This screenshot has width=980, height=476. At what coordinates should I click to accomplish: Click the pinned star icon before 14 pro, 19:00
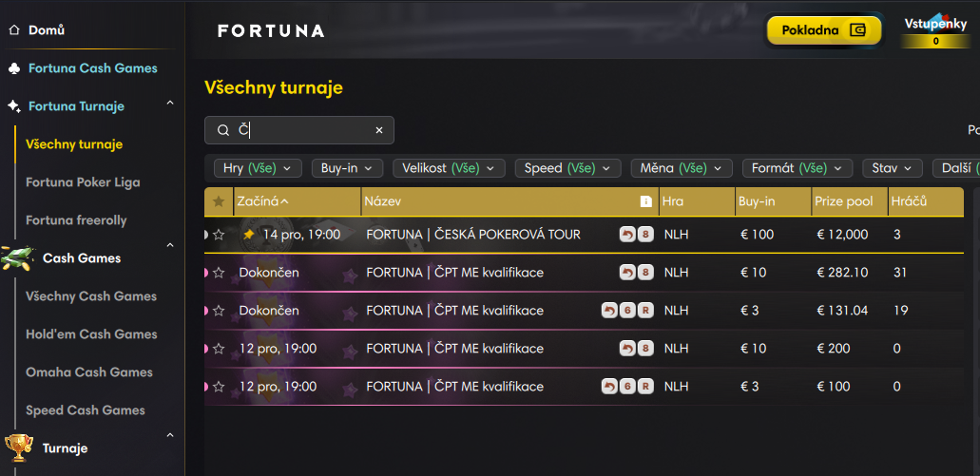[249, 235]
